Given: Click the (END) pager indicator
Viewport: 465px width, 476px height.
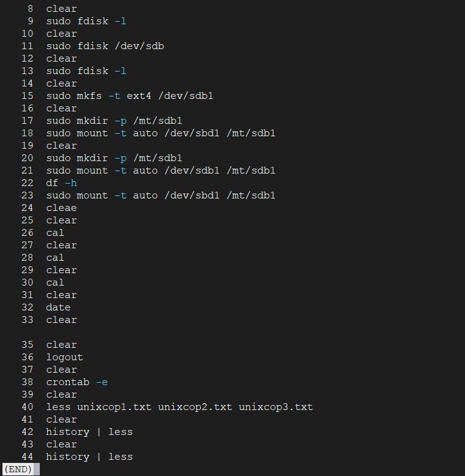Looking at the screenshot, I should click(x=18, y=469).
